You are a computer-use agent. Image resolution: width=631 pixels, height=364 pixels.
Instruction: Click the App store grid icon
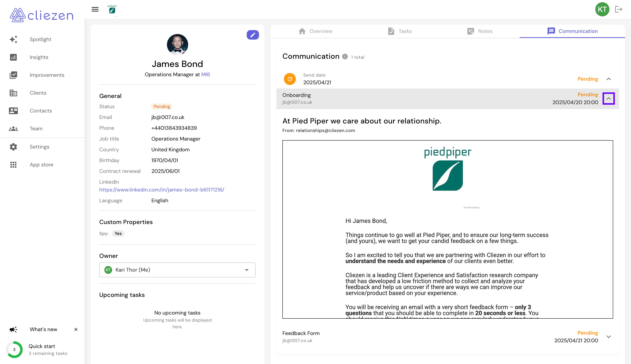[x=14, y=165]
